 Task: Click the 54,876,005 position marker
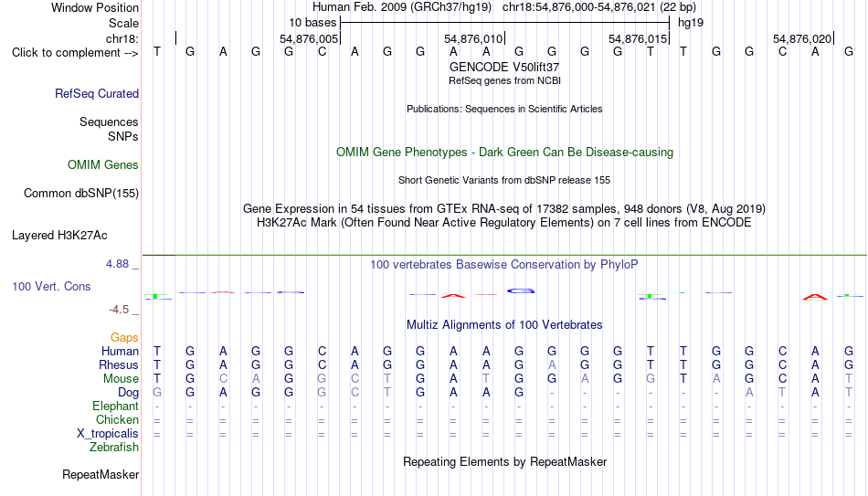pyautogui.click(x=309, y=38)
